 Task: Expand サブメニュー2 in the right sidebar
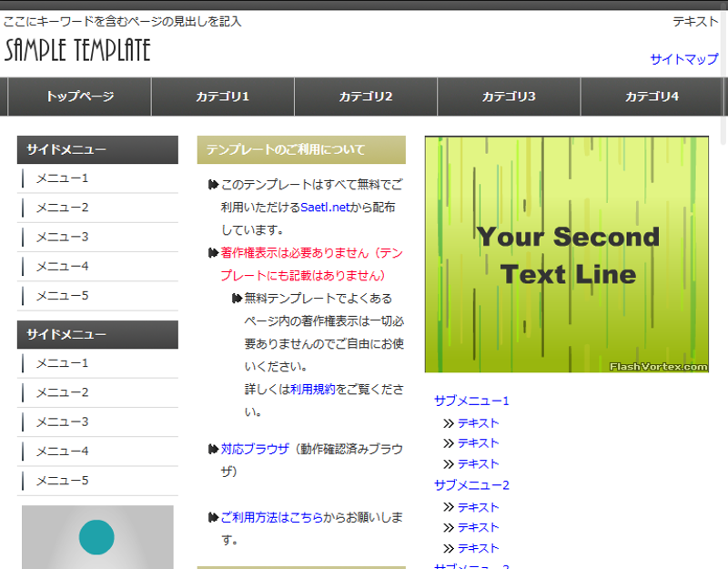[471, 485]
